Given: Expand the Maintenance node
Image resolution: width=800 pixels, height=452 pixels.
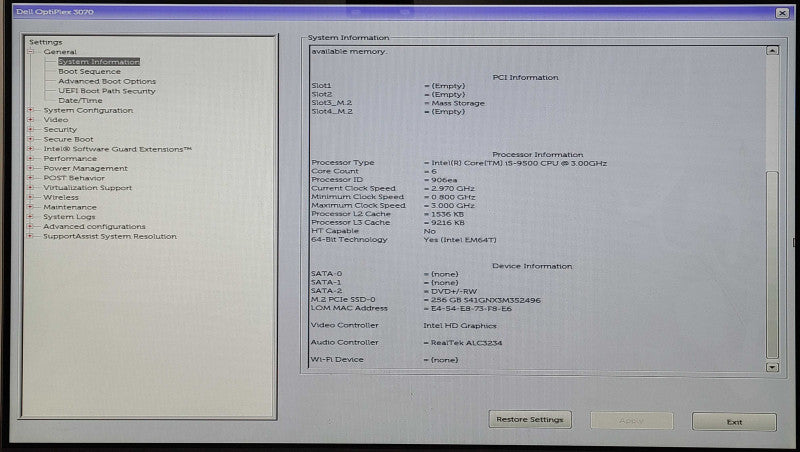Looking at the screenshot, I should pos(31,207).
